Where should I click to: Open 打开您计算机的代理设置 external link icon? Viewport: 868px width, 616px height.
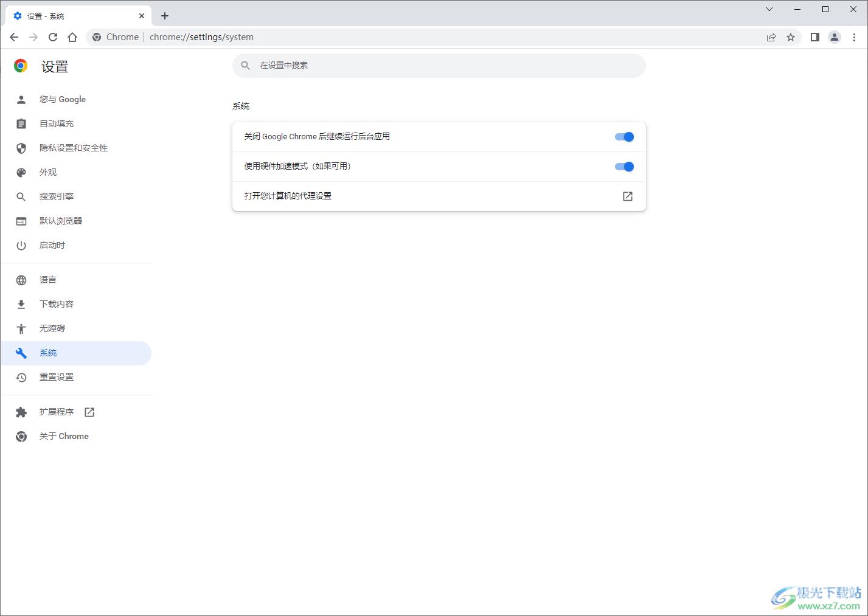coord(628,196)
